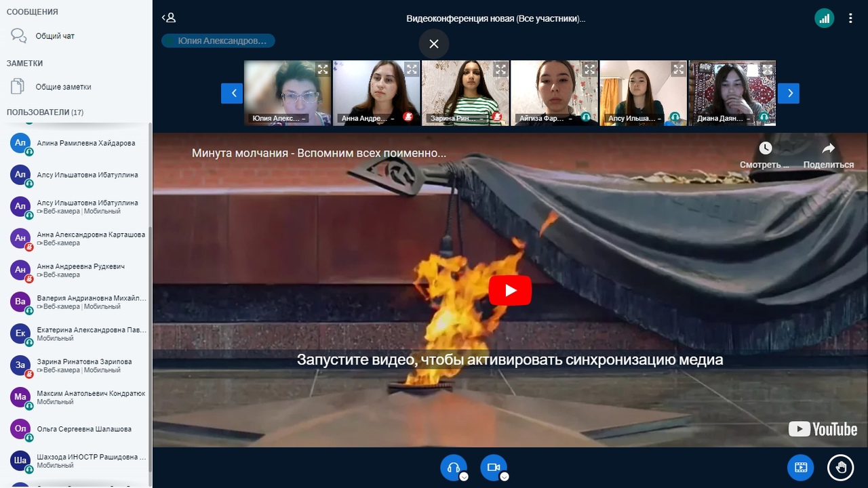
Task: Show previous webcams with left arrow
Action: click(x=232, y=93)
